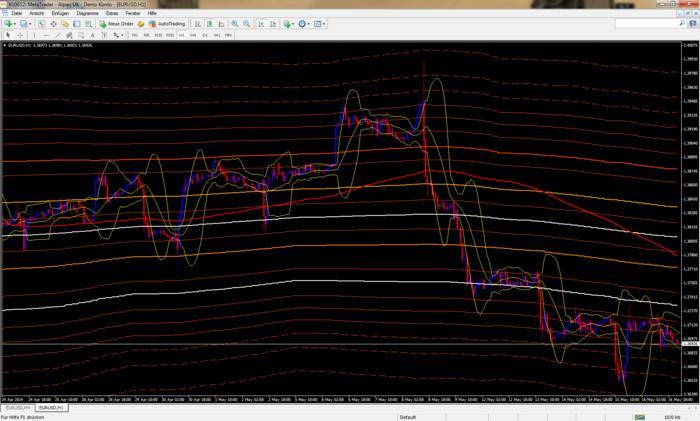Toggle Auto Scroll chart icon

coord(262,24)
